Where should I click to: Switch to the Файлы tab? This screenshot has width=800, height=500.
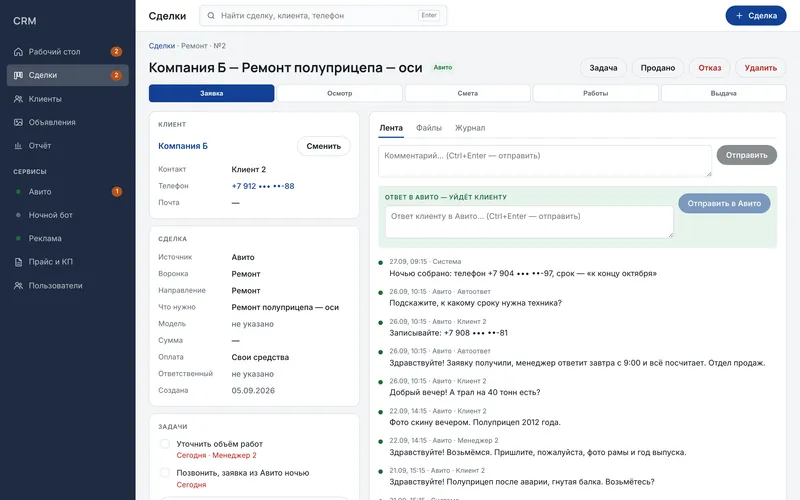click(429, 128)
